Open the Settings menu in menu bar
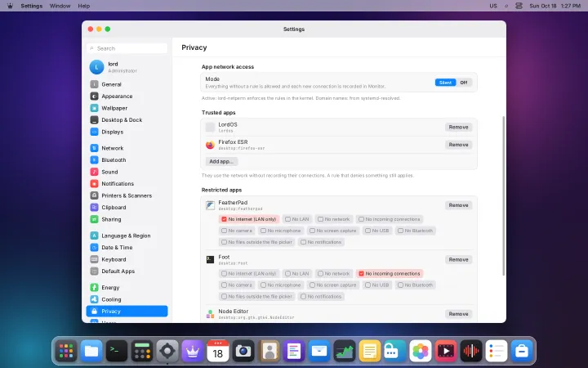Screen dimensions: 588x368 [x=32, y=6]
